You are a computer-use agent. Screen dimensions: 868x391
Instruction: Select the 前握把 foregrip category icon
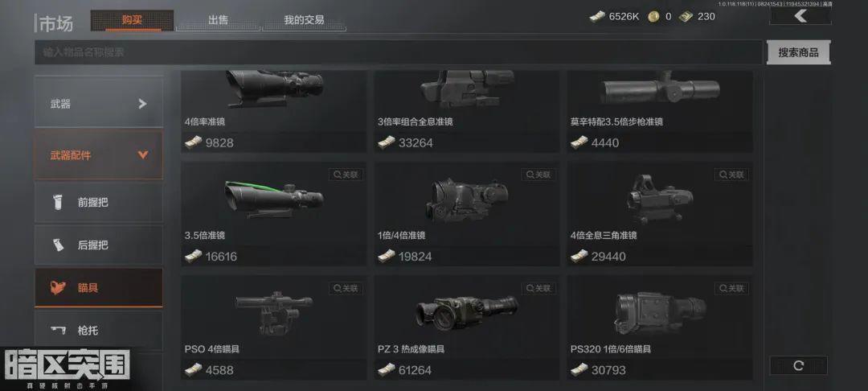click(59, 202)
